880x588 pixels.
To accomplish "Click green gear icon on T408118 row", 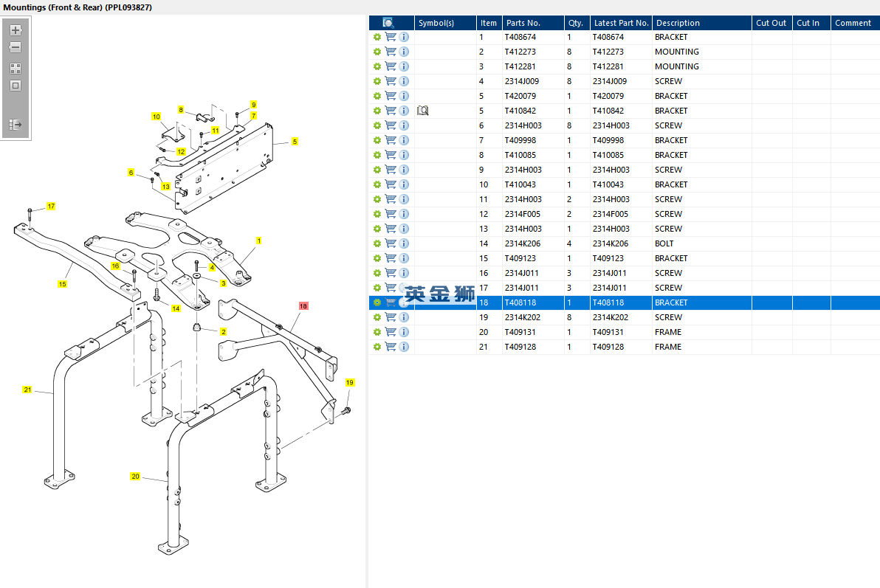I will [x=377, y=302].
